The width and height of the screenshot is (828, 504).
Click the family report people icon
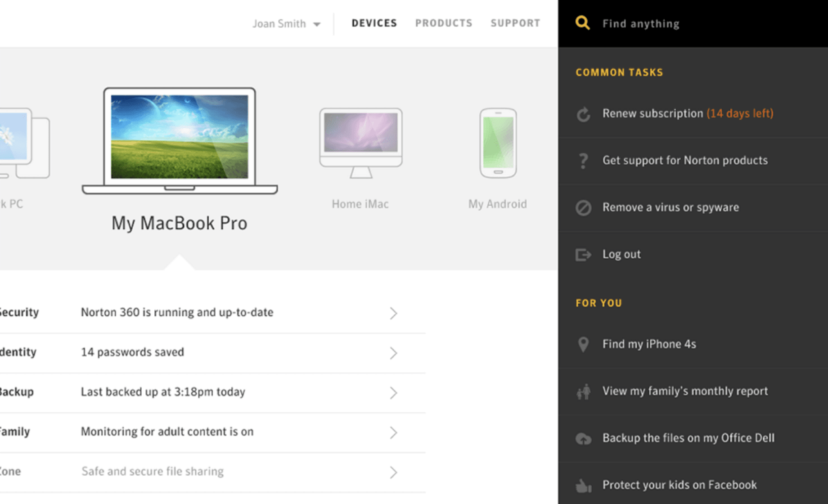[x=583, y=391]
